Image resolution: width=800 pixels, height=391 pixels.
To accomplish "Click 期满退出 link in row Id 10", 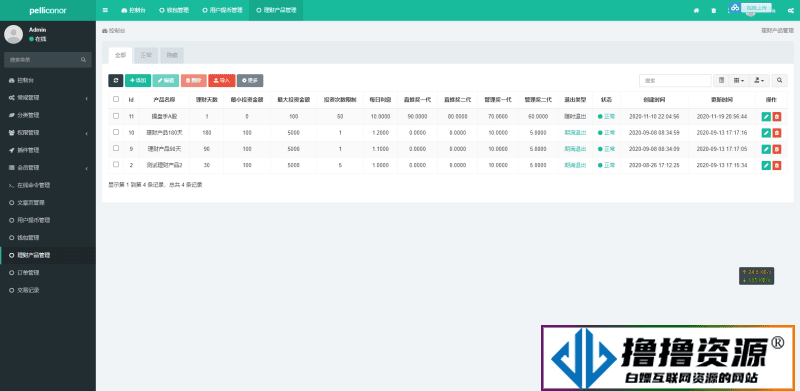I will point(575,133).
